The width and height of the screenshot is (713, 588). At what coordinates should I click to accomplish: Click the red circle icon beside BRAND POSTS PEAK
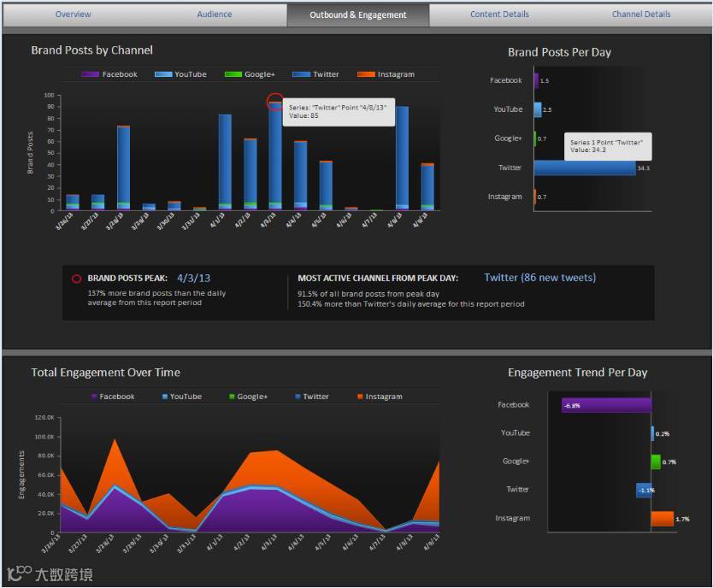[76, 279]
